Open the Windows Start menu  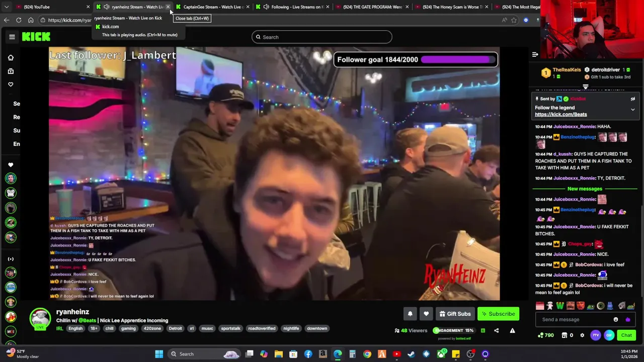click(x=159, y=354)
